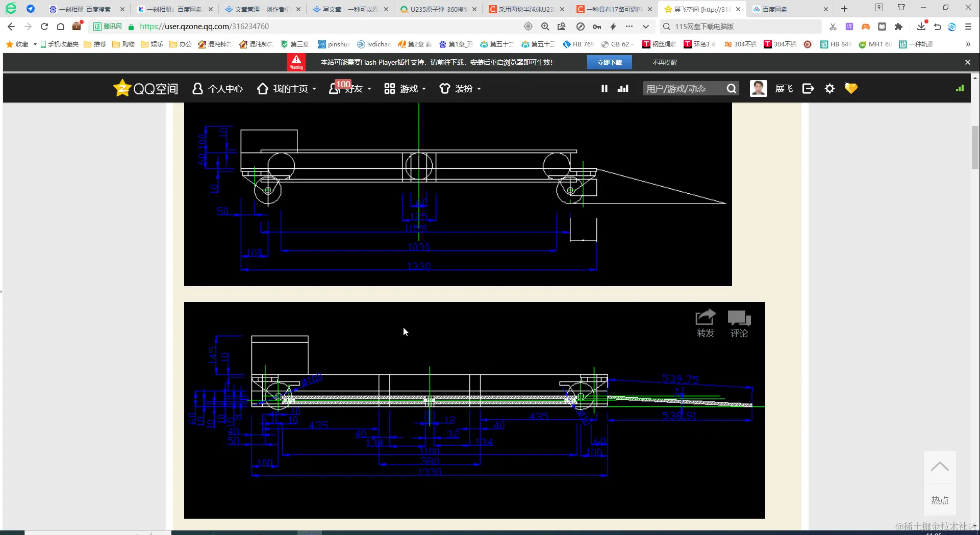Screen dimensions: 980x535
Task: Click the back-to-top arrow button
Action: click(x=940, y=467)
